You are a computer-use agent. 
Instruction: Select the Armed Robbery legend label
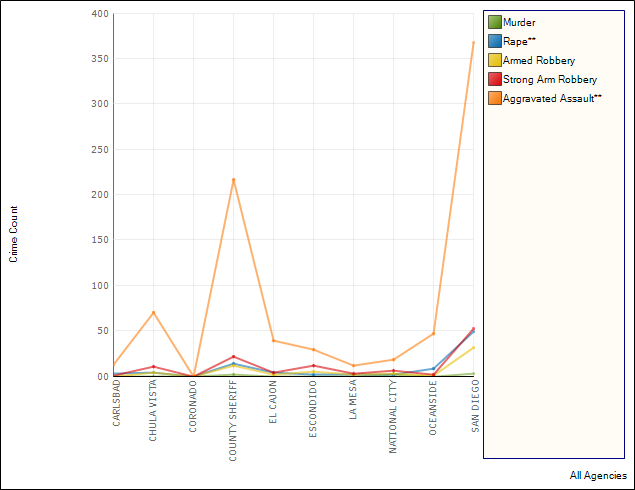[x=539, y=60]
